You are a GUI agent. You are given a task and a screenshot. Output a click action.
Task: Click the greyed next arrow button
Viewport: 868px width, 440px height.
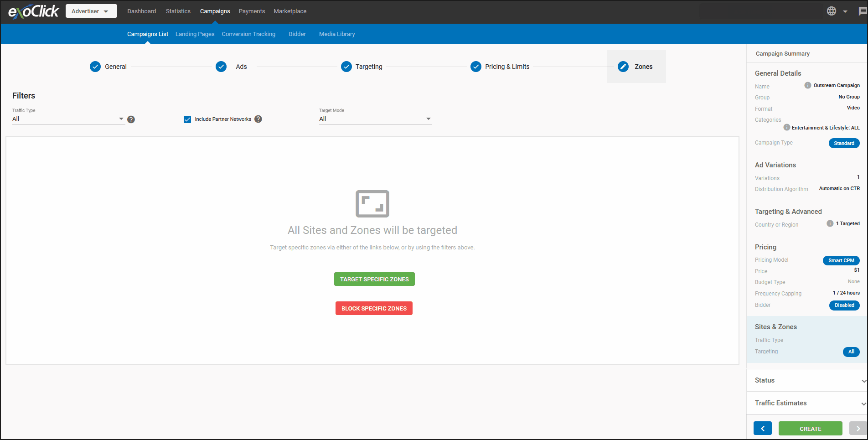[x=858, y=429]
